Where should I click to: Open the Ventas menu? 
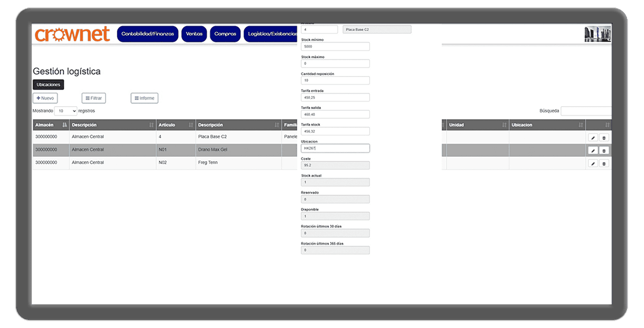[x=194, y=34]
